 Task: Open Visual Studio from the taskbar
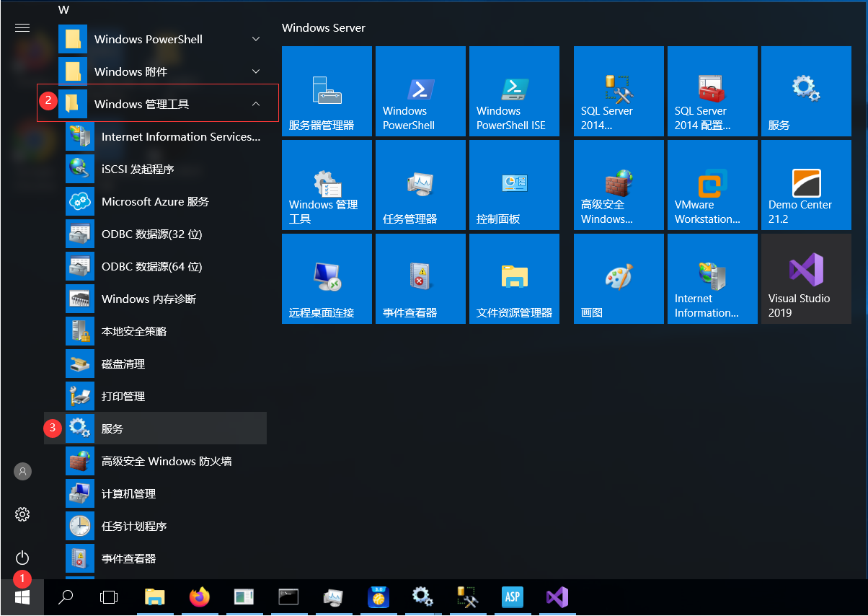click(557, 597)
